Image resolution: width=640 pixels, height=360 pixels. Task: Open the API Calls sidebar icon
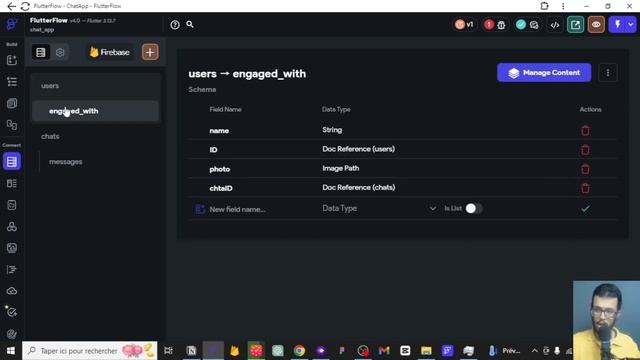[x=12, y=227]
